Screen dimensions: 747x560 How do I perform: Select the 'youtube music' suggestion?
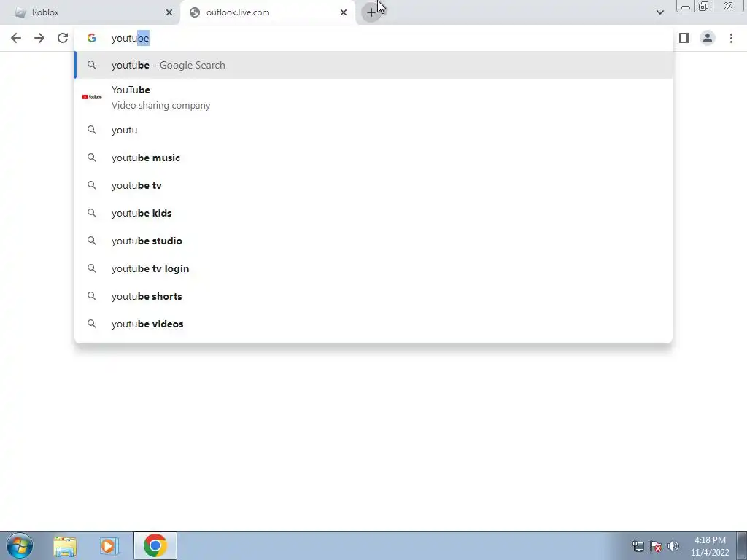point(373,157)
